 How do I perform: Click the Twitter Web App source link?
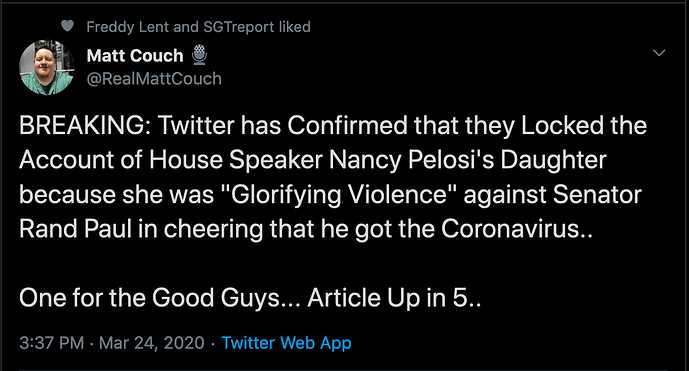[x=286, y=343]
